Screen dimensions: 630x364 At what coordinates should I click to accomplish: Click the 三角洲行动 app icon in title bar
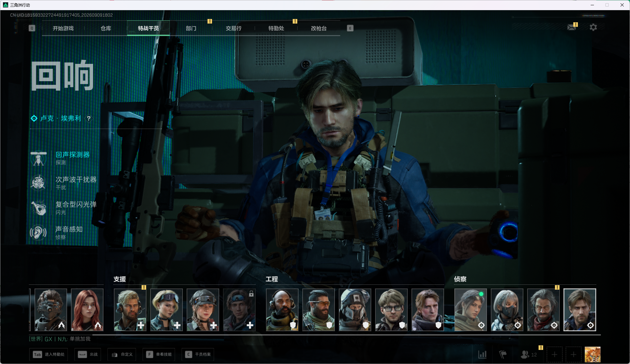coord(6,5)
